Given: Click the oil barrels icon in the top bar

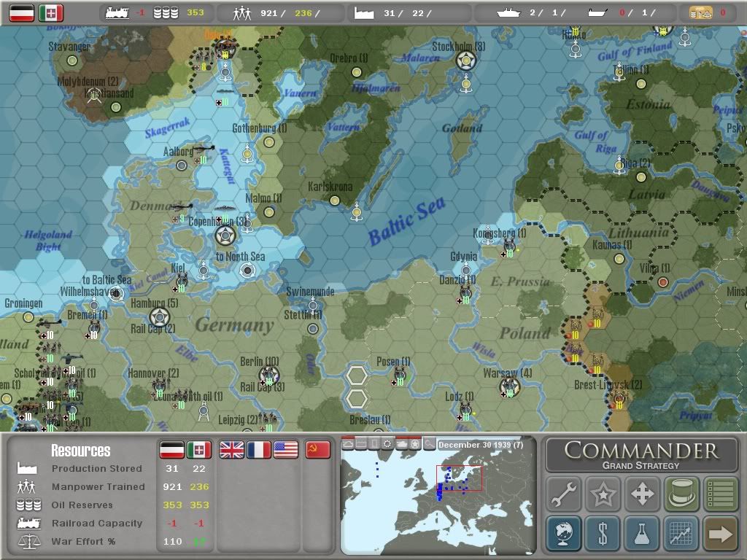Looking at the screenshot, I should pos(166,13).
